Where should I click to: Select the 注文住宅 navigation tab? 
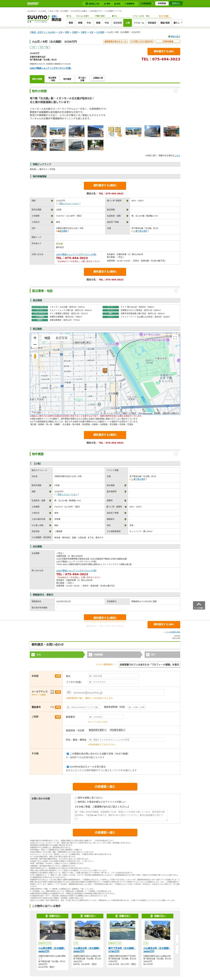click(x=117, y=23)
